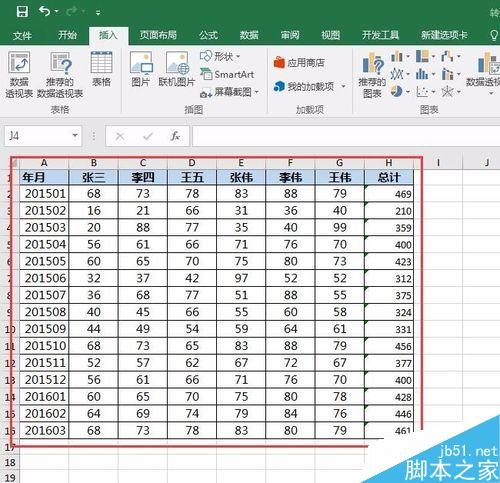Insert a hierarchy chart

click(x=426, y=56)
